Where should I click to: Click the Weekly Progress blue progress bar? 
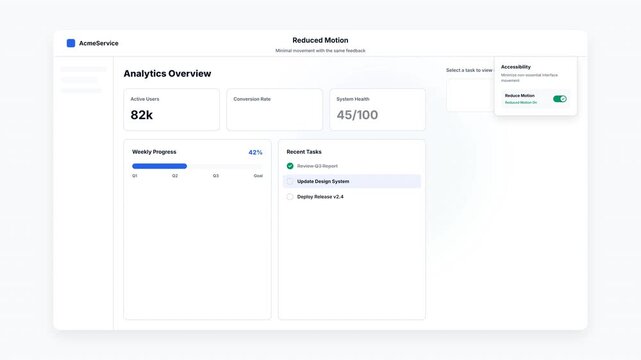click(159, 166)
